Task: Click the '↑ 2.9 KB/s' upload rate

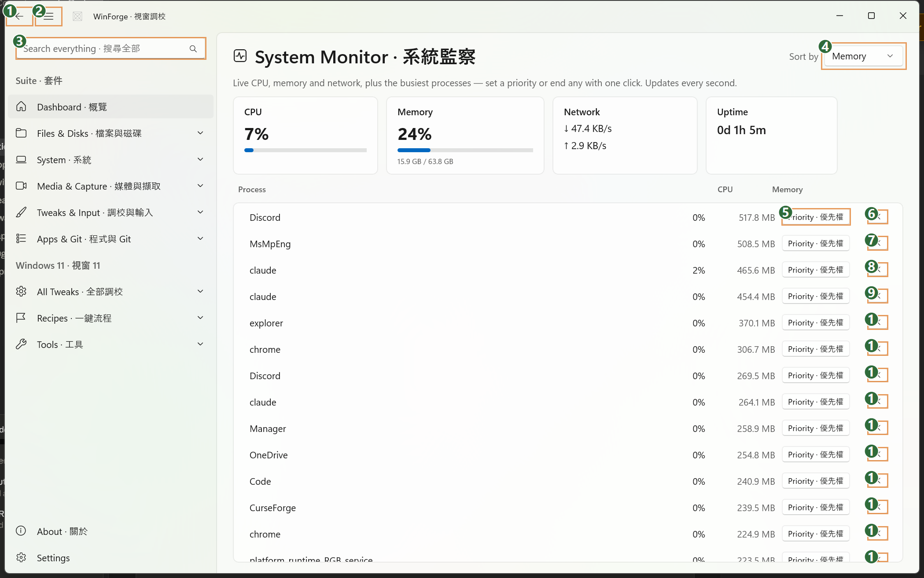Action: click(585, 146)
